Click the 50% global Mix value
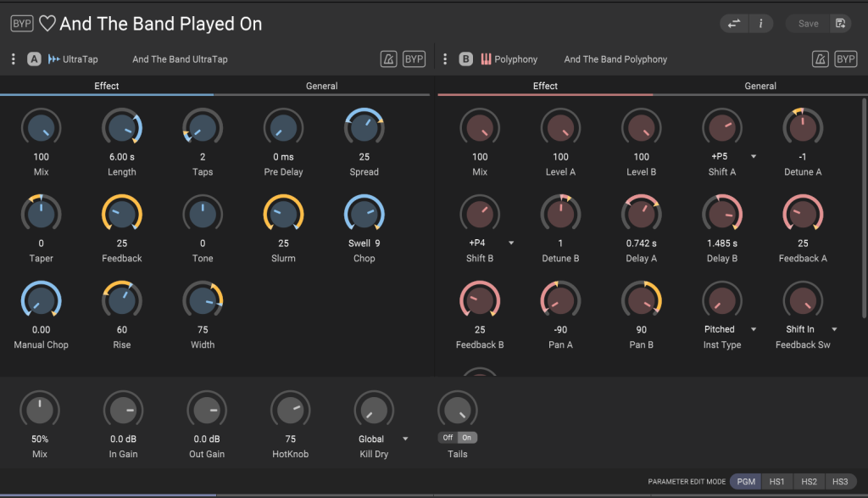Screen dimensions: 868x498 [x=40, y=439]
